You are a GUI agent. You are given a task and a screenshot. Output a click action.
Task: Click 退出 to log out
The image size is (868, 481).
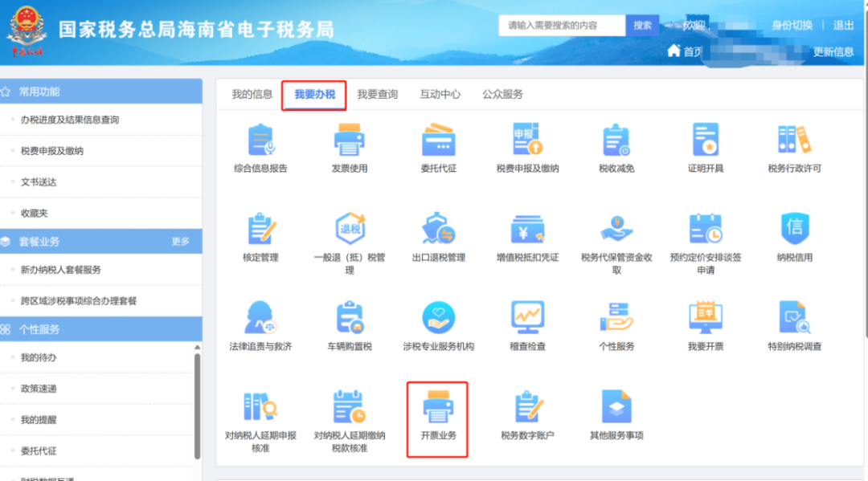click(x=843, y=26)
